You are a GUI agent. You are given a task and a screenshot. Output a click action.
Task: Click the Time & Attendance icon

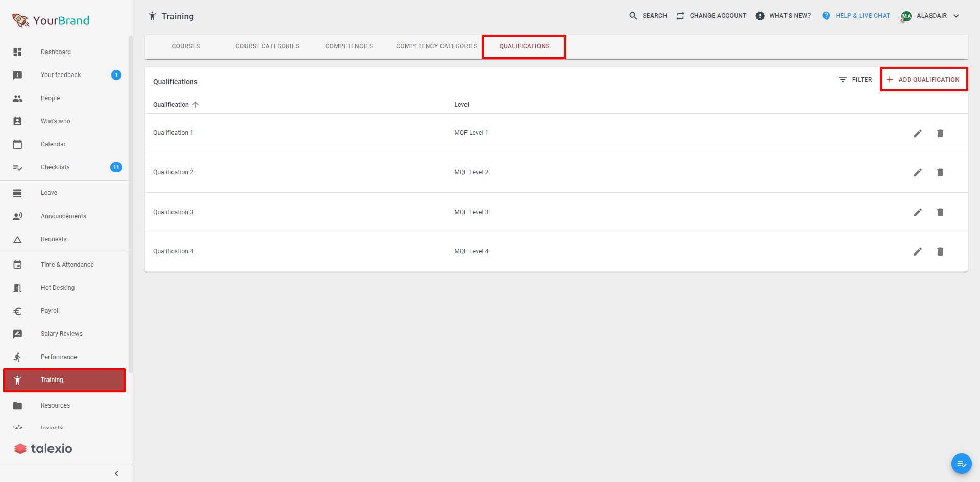pos(17,265)
